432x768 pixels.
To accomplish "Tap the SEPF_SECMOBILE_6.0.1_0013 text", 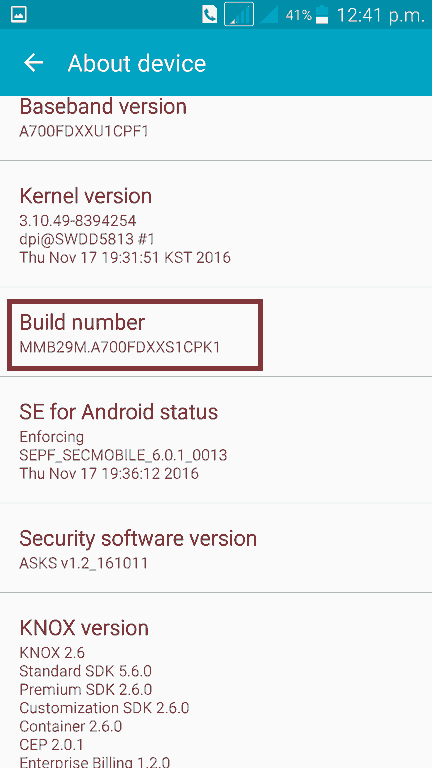I will click(x=123, y=456).
